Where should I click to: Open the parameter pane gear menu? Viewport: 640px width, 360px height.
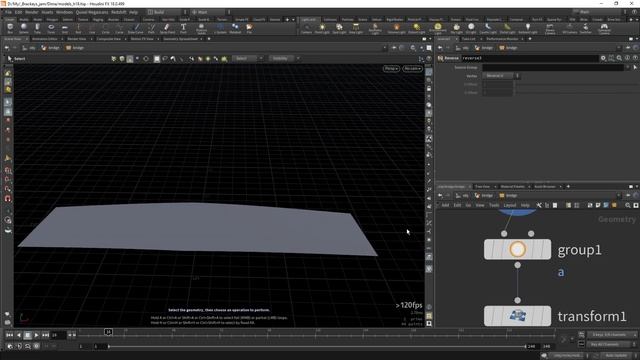pos(603,58)
